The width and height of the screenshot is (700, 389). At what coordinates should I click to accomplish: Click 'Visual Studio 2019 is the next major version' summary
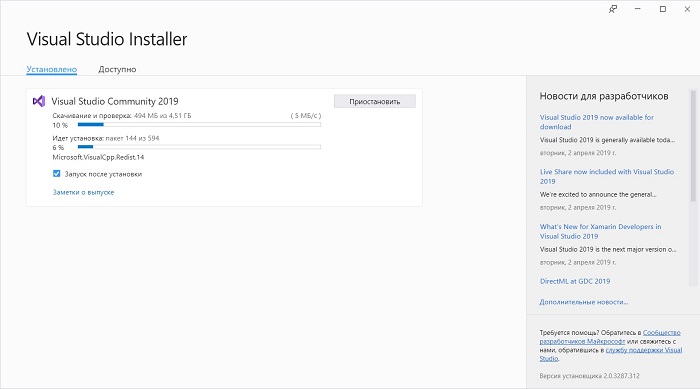point(608,249)
